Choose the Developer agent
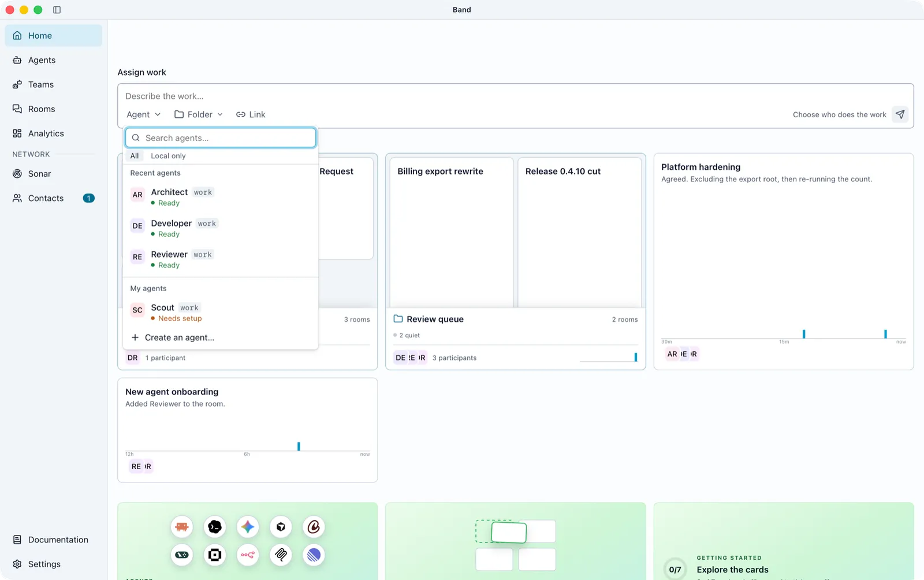924x580 pixels. [221, 228]
